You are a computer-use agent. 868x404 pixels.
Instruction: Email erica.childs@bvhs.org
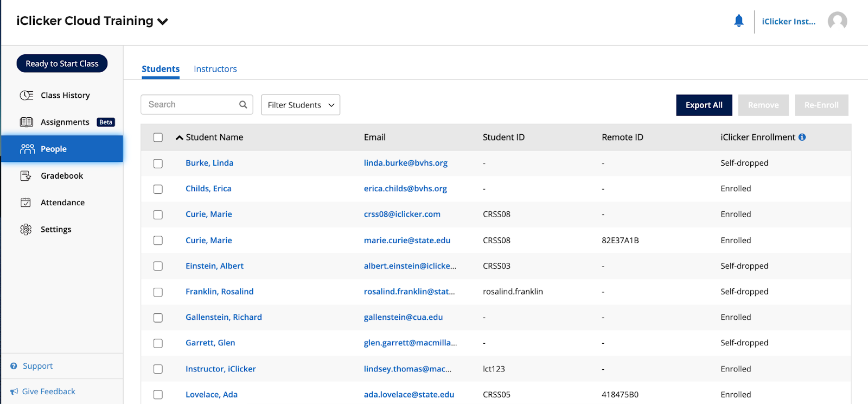[x=405, y=188]
